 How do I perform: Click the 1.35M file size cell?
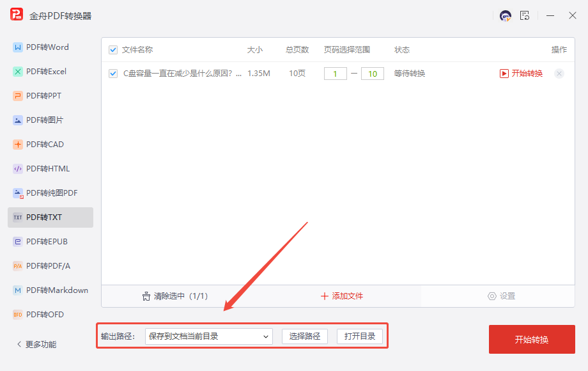point(259,74)
